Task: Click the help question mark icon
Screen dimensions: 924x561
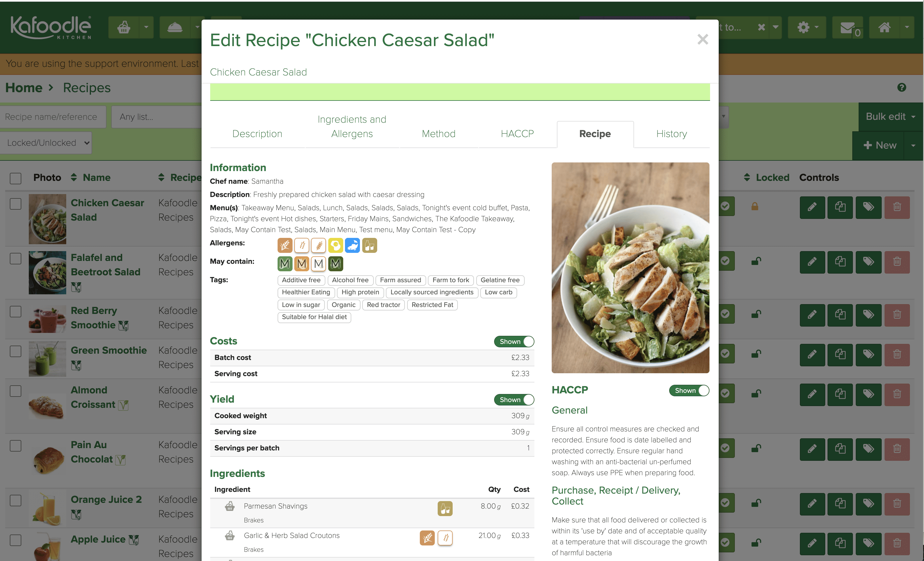Action: tap(902, 87)
